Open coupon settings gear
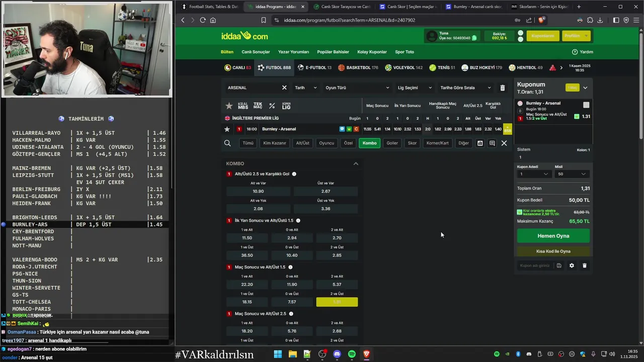The image size is (644, 362). (x=572, y=265)
